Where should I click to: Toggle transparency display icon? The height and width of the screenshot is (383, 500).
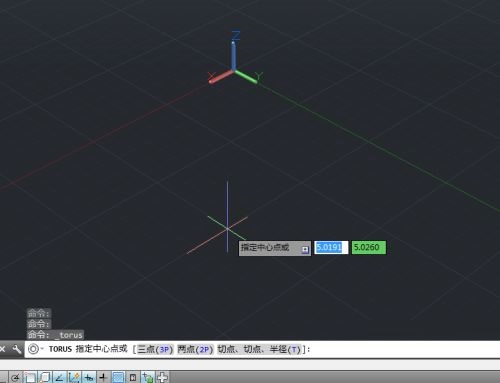tap(118, 378)
